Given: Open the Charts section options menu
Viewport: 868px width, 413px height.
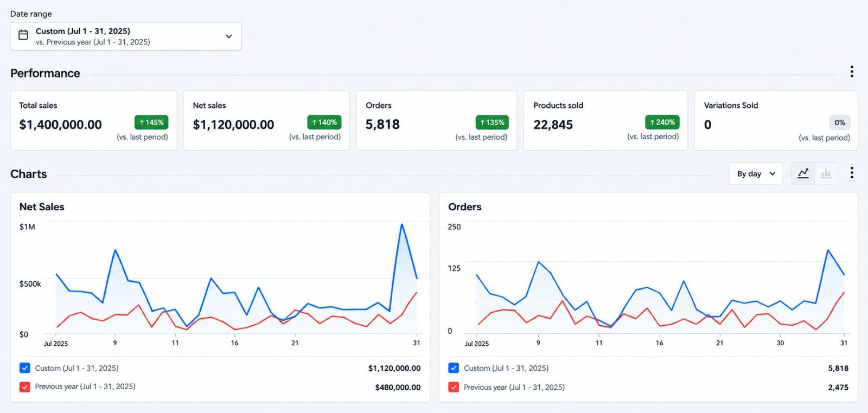Looking at the screenshot, I should click(852, 173).
